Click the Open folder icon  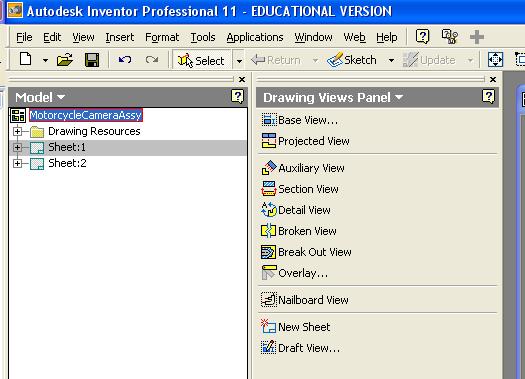[65, 60]
